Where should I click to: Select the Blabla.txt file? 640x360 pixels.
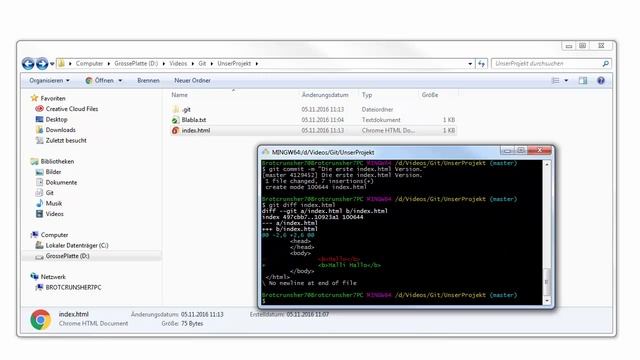coord(193,120)
